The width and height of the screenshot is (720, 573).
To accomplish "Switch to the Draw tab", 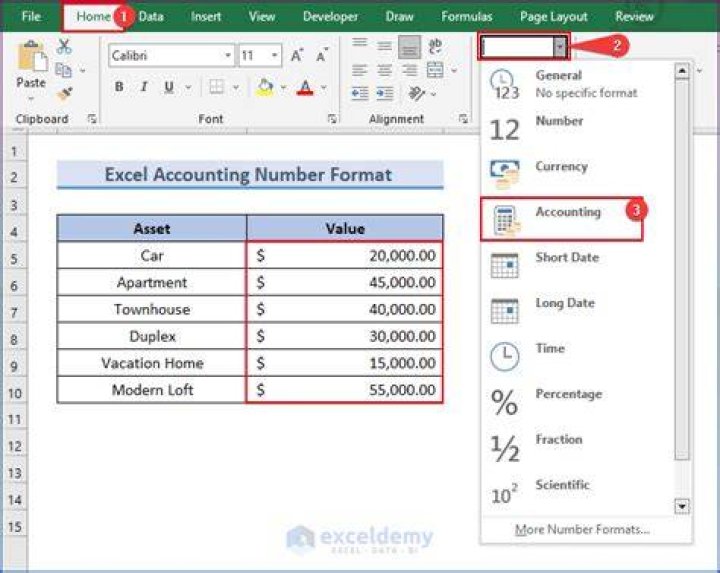I will (x=399, y=17).
